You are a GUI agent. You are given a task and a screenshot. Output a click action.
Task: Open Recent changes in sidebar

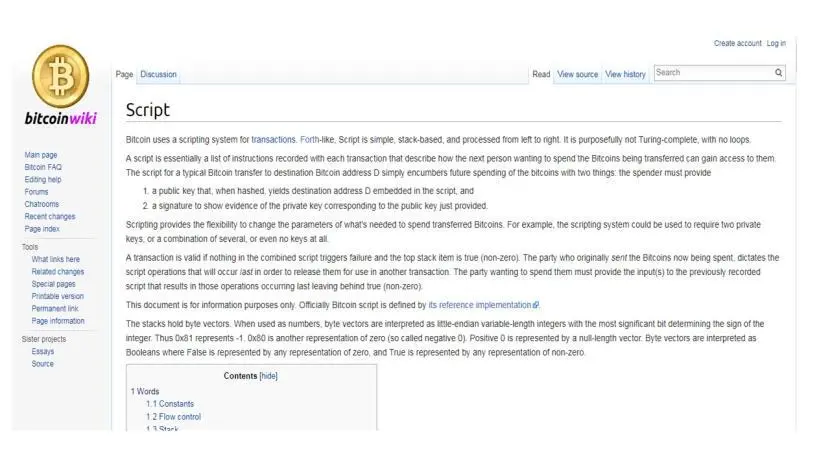[x=50, y=216]
